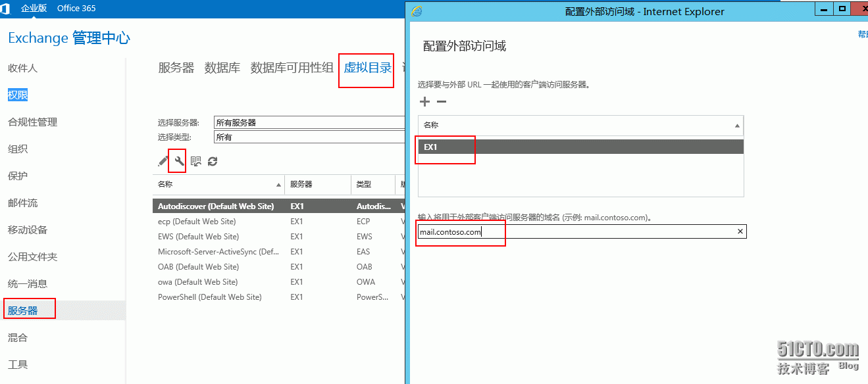Select owa (Default Web Site) row
The height and width of the screenshot is (384, 868).
(278, 282)
